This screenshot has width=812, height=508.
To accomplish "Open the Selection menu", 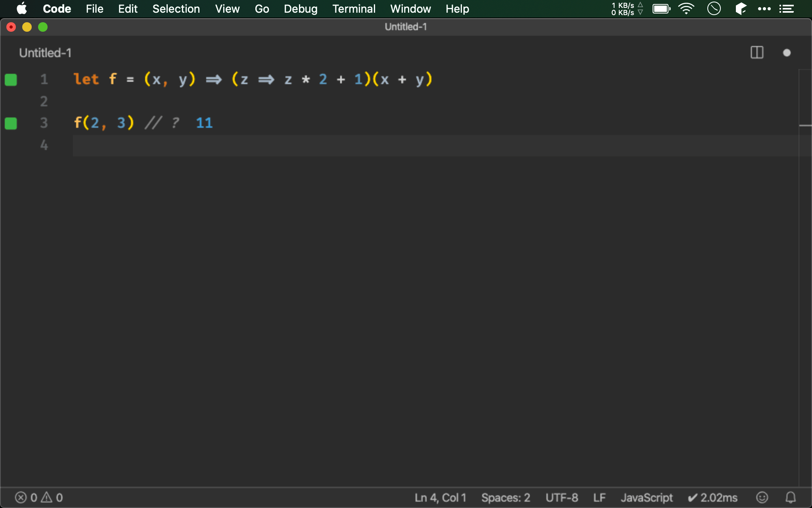I will click(176, 9).
